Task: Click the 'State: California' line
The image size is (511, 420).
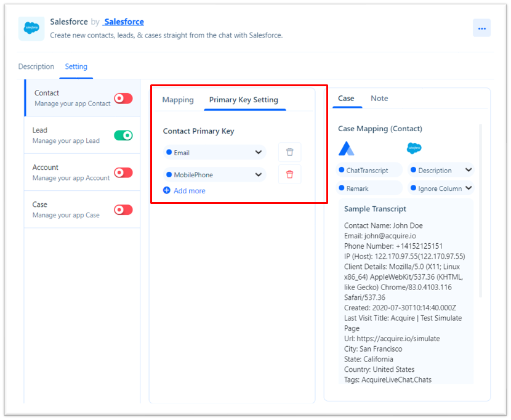Action: tap(369, 359)
